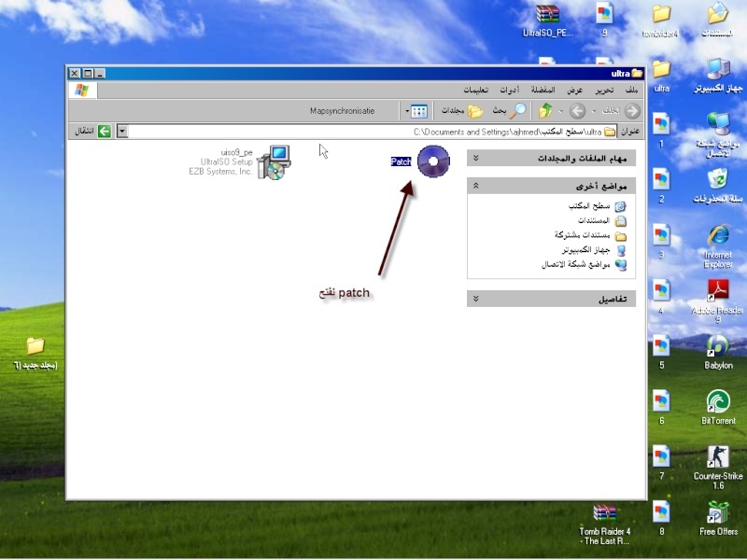Maximize the ultra explorer window
747x560 pixels.
(x=88, y=74)
